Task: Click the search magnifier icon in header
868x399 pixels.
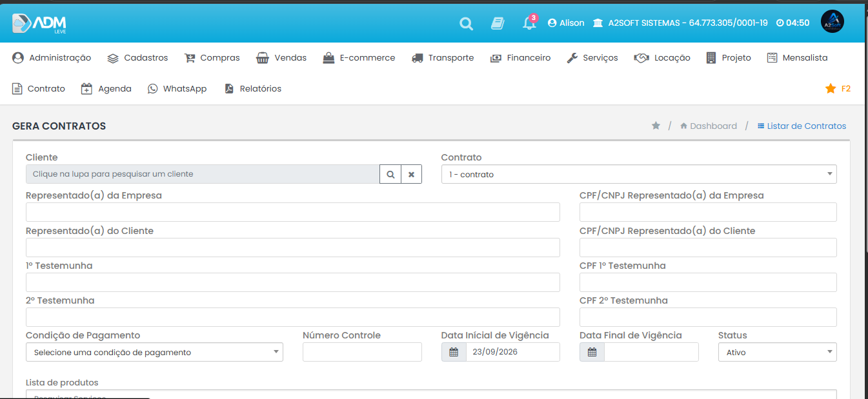Action: point(466,24)
